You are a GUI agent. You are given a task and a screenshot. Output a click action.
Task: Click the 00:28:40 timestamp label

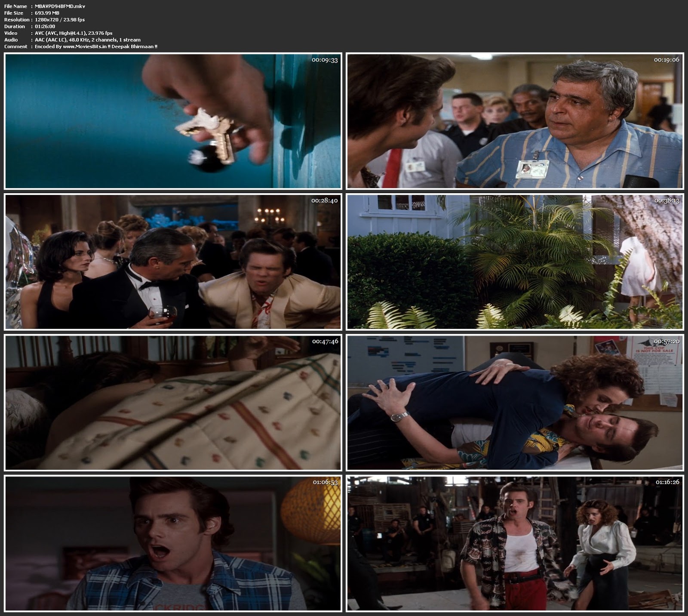point(325,200)
